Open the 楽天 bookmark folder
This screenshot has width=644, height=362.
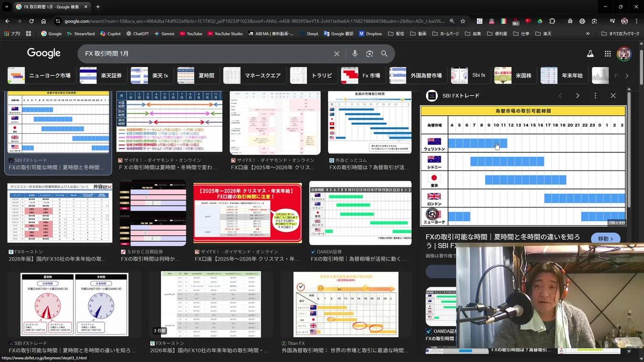point(543,34)
